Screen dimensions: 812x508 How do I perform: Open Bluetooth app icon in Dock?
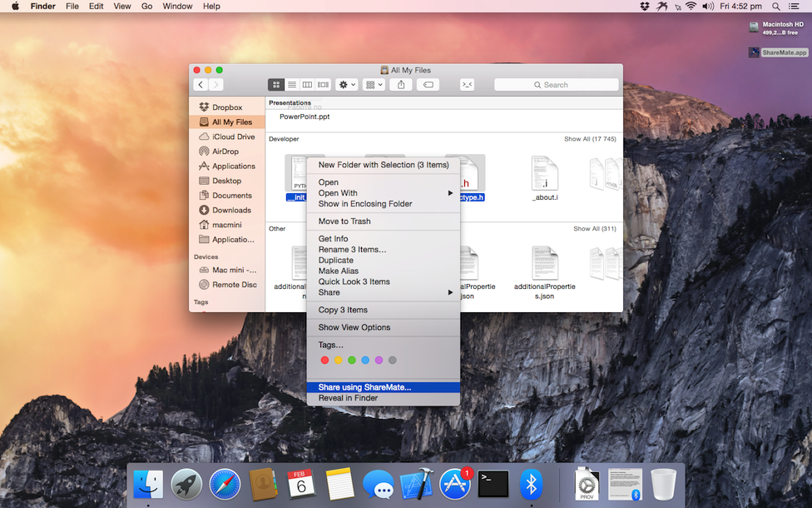pos(532,485)
